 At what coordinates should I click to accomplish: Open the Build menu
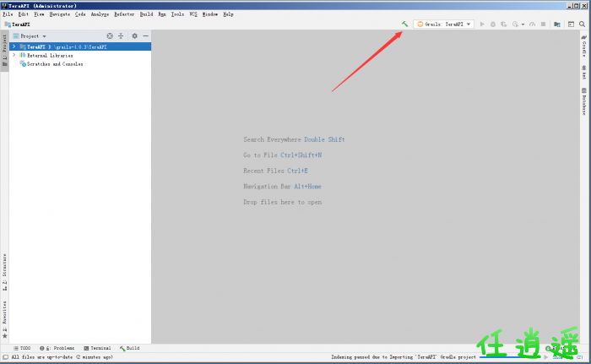(146, 14)
